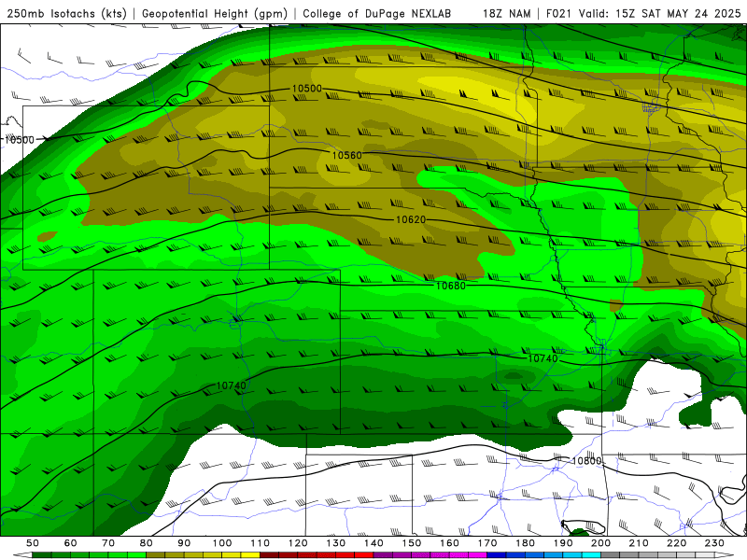
Task: Click the 230 label on the color scale
Action: coord(714,543)
